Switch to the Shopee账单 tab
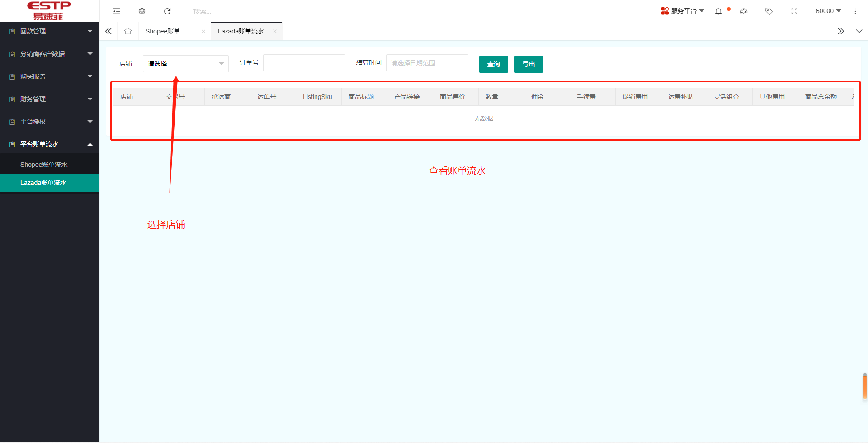 tap(165, 31)
